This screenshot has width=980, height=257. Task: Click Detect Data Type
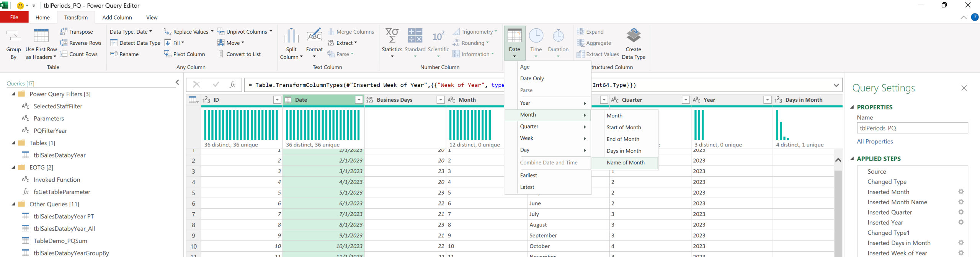pyautogui.click(x=135, y=43)
